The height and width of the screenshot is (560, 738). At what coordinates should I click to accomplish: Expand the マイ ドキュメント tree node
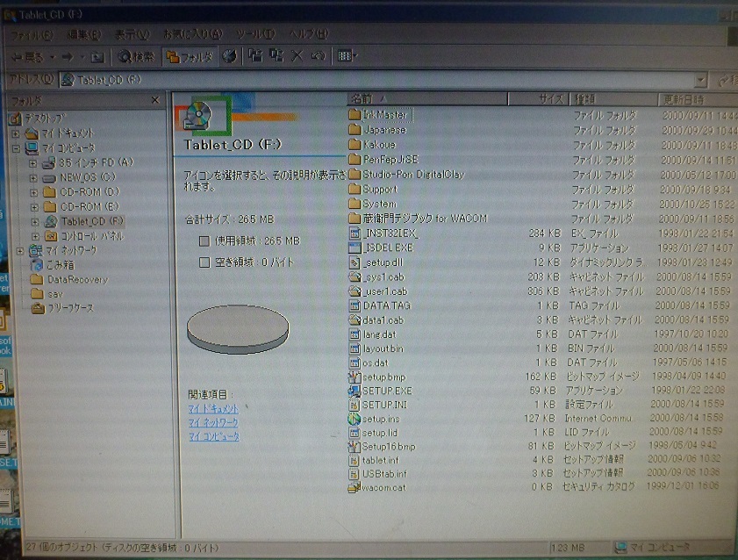16,134
